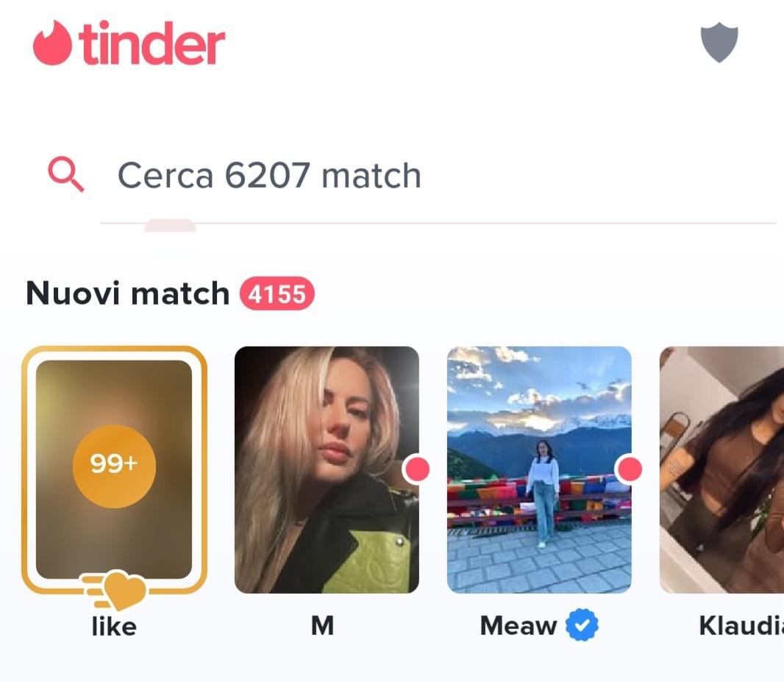Open Klaudia's match thumbnail
784x682 pixels.
tap(721, 469)
